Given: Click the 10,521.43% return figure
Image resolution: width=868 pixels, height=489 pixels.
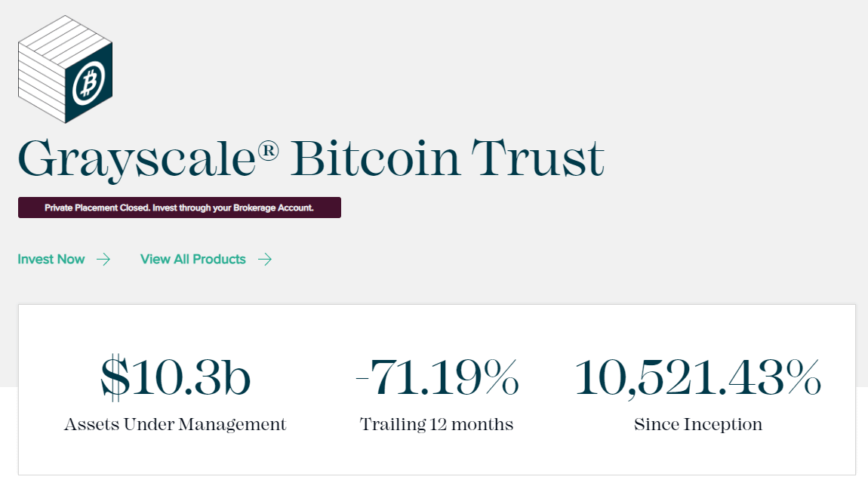Looking at the screenshot, I should [698, 378].
